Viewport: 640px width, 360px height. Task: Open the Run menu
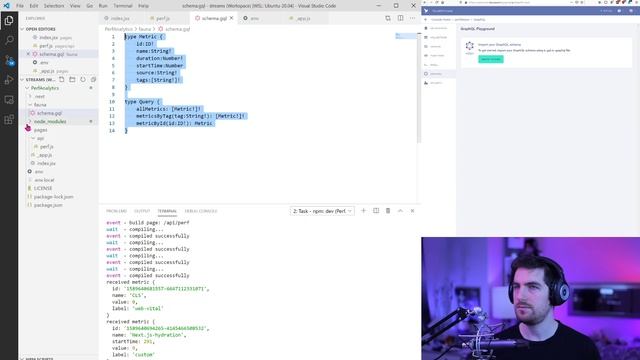pyautogui.click(x=103, y=6)
